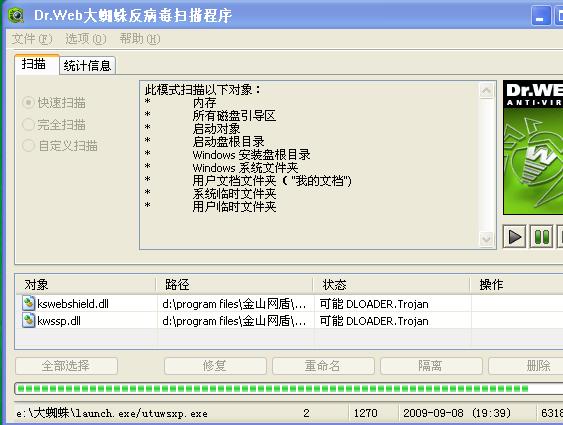
Task: Sort by the 对象 column header
Action: click(85, 285)
